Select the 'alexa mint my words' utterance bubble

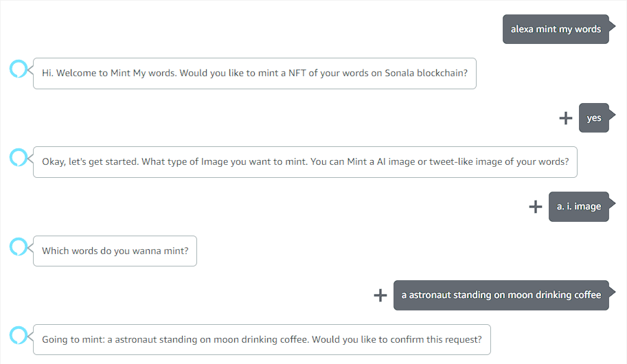(x=556, y=30)
